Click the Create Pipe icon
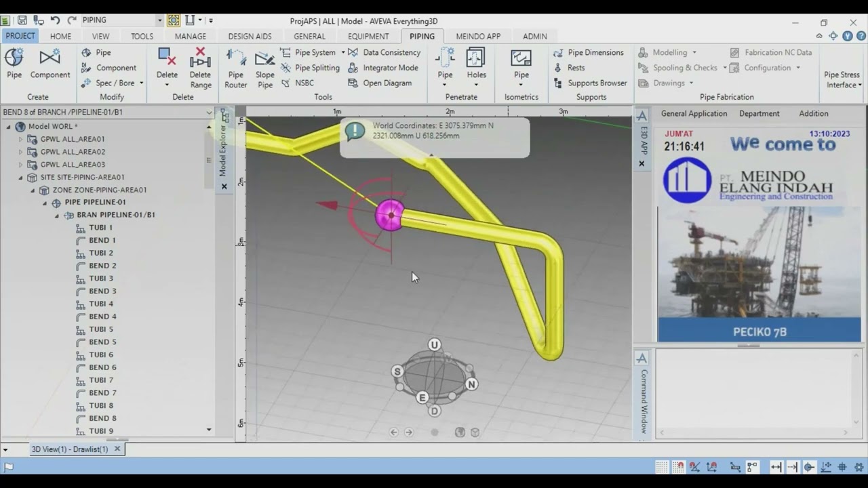This screenshot has height=488, width=868. tap(14, 58)
